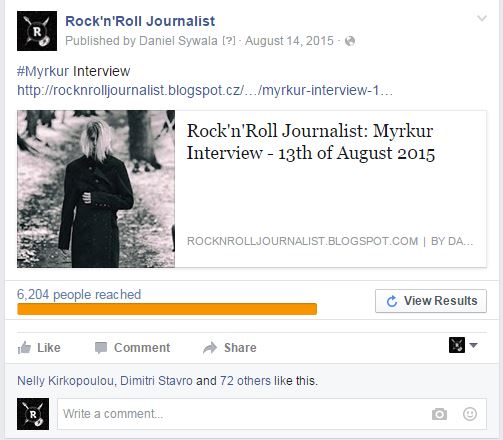Click the Myrkur article preview photo

96,189
